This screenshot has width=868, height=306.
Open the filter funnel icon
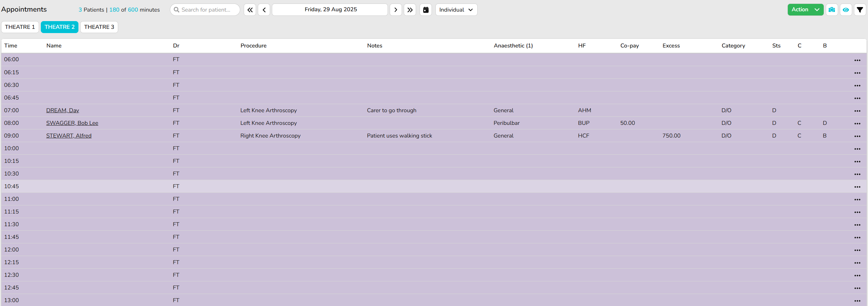[x=860, y=10]
